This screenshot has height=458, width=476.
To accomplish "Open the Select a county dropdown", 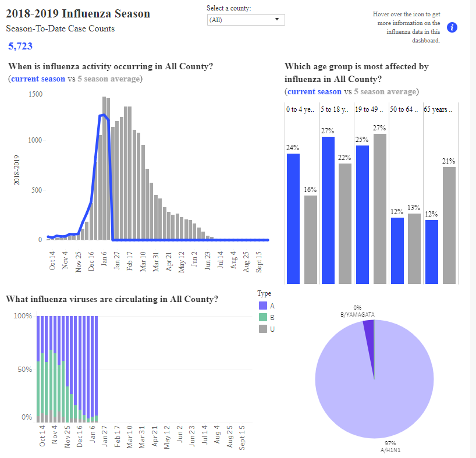I will [246, 20].
